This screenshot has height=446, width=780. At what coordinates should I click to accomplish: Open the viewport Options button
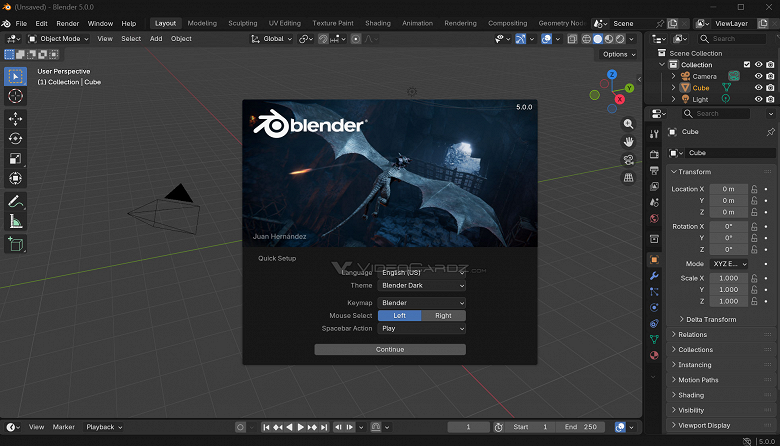pos(617,54)
